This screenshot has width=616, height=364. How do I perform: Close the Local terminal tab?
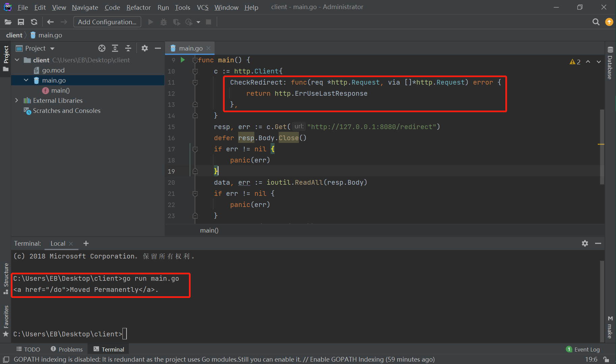tap(71, 243)
